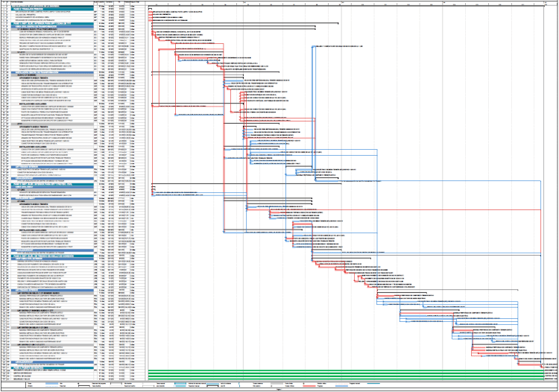
Task: Click the task name column header
Action: 45,3
